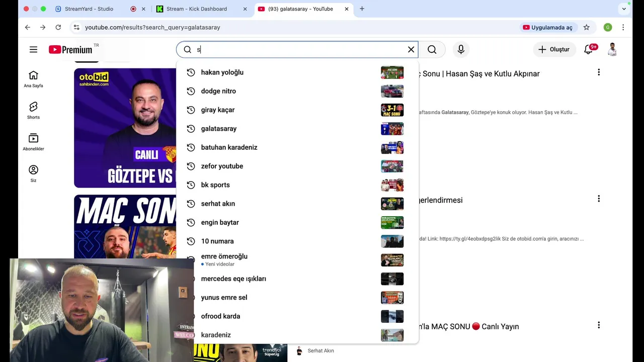Click the address bar URL

152,27
